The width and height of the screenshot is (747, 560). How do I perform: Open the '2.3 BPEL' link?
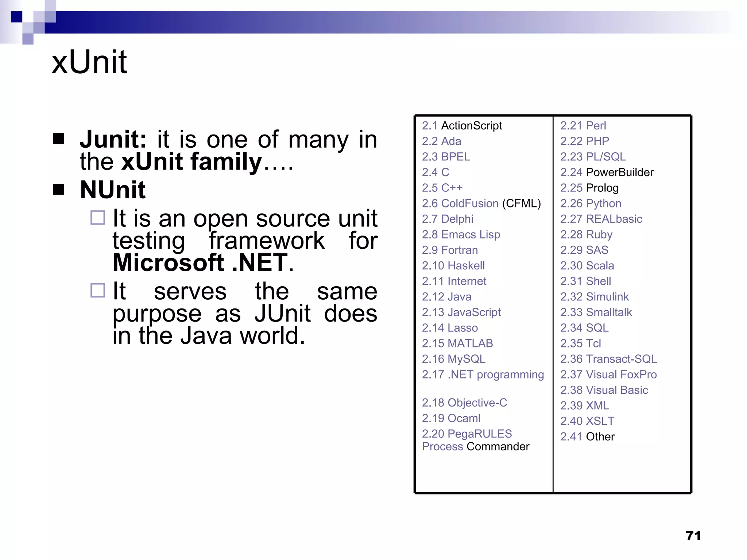446,157
